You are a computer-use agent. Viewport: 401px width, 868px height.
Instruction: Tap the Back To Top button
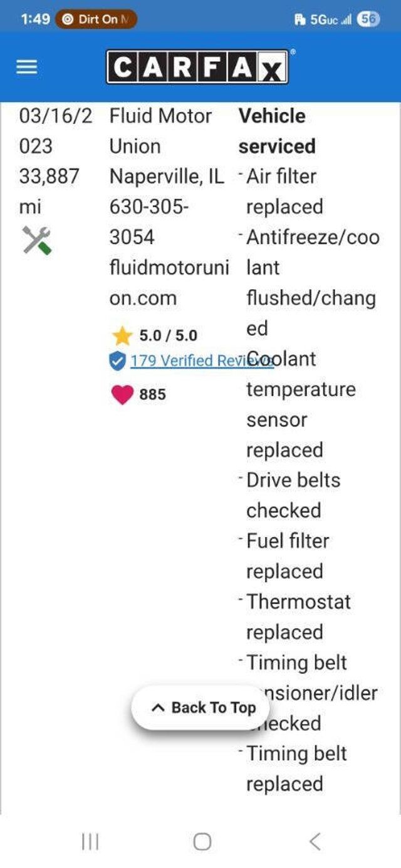pos(200,708)
